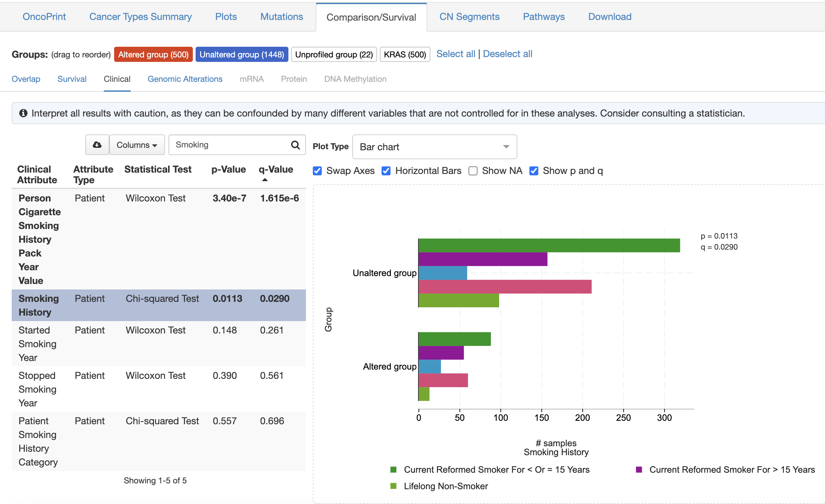Select the Comparison/Survival tab
This screenshot has height=504, width=825.
coord(371,17)
